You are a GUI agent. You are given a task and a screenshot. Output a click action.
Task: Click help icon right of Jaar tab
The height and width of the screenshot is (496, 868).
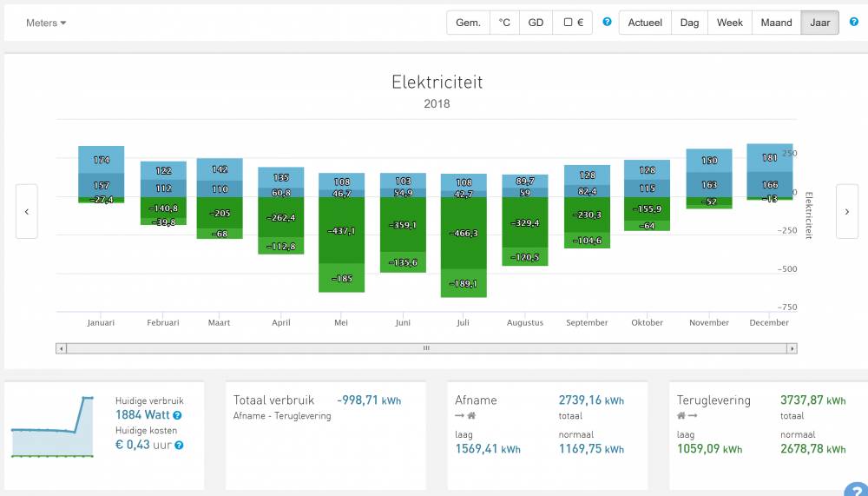853,22
